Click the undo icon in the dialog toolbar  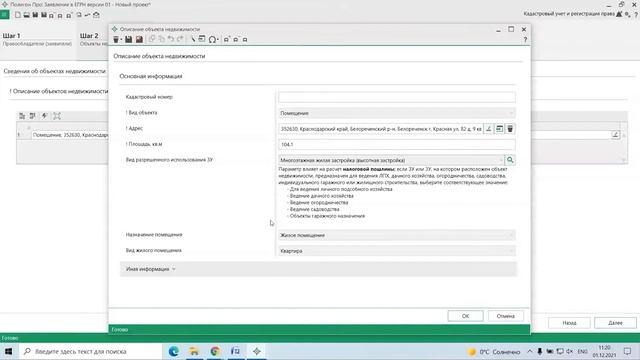click(x=171, y=39)
